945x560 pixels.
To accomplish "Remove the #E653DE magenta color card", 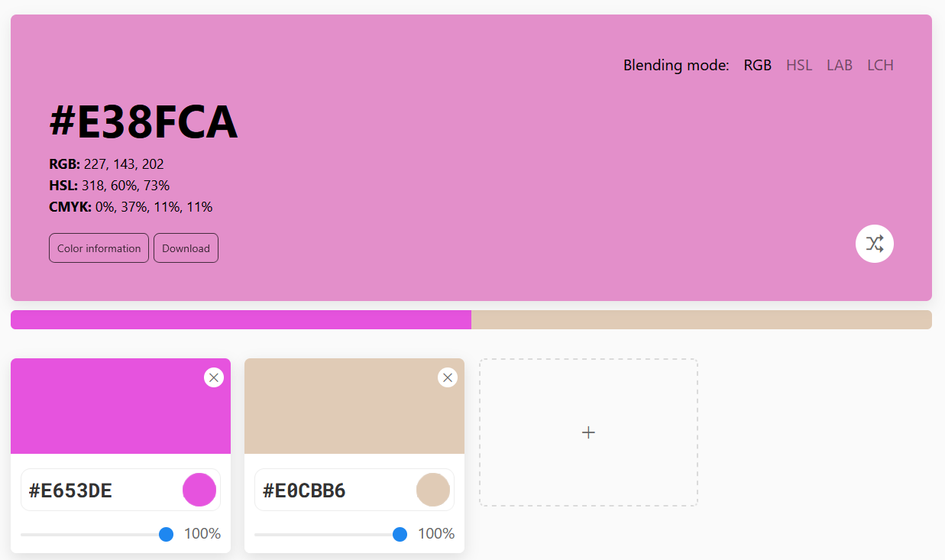I will (214, 377).
